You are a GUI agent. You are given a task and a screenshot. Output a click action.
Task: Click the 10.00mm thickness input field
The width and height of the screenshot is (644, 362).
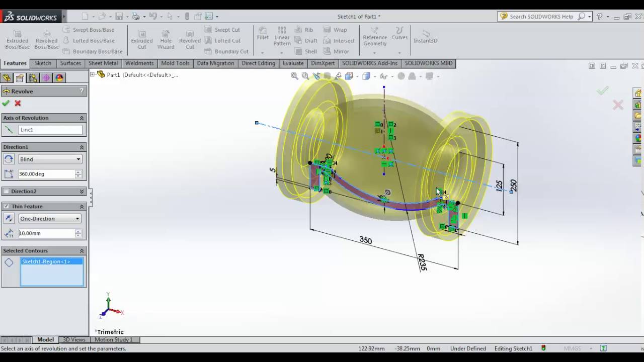(x=47, y=233)
